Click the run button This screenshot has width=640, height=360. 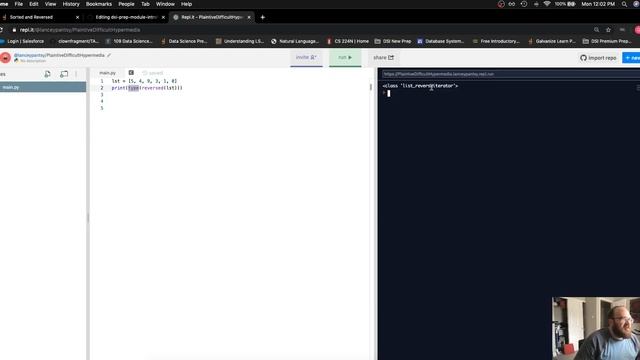tap(345, 58)
